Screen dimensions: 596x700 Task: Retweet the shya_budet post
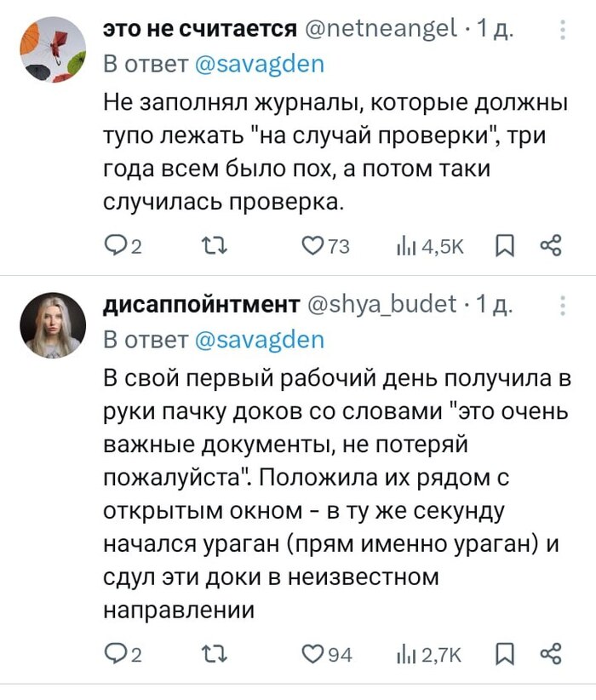(209, 653)
